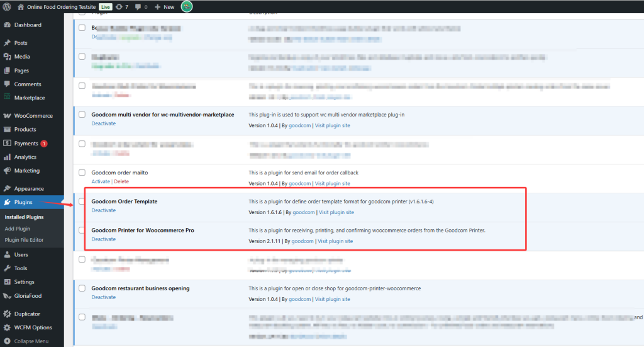Image resolution: width=644 pixels, height=347 pixels.
Task: Click the Dashboard gauge icon
Action: point(7,25)
